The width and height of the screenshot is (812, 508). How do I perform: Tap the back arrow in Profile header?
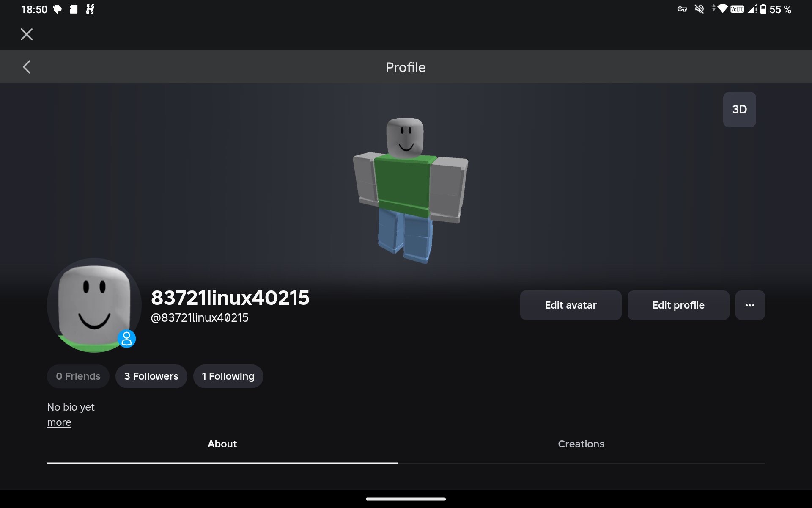[x=27, y=67]
